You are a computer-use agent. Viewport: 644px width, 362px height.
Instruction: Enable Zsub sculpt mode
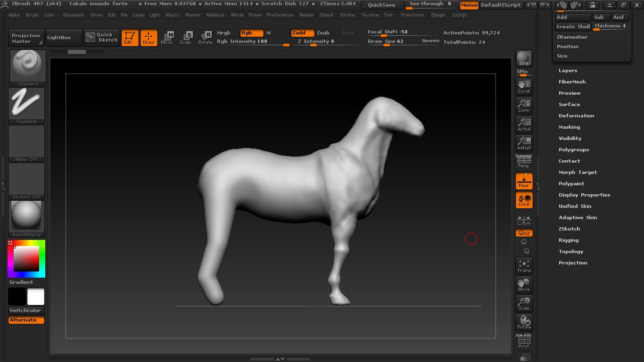[327, 33]
